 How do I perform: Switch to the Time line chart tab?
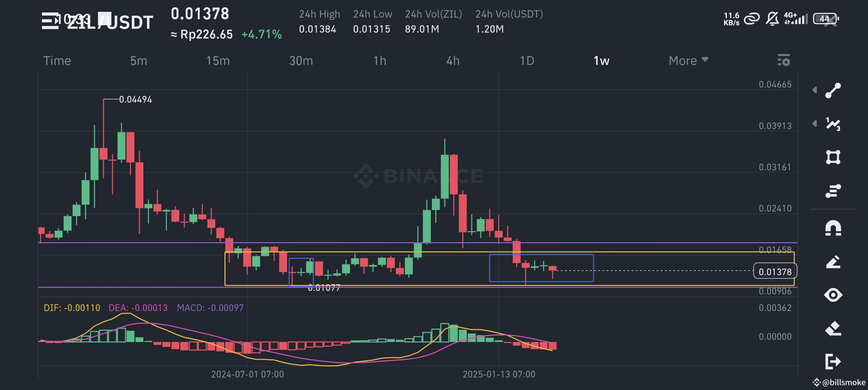click(x=57, y=60)
